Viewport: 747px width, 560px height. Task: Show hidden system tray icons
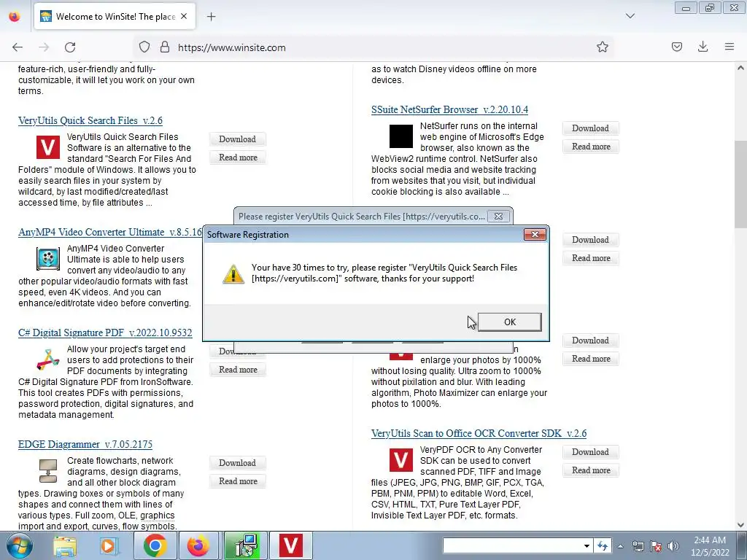(620, 546)
